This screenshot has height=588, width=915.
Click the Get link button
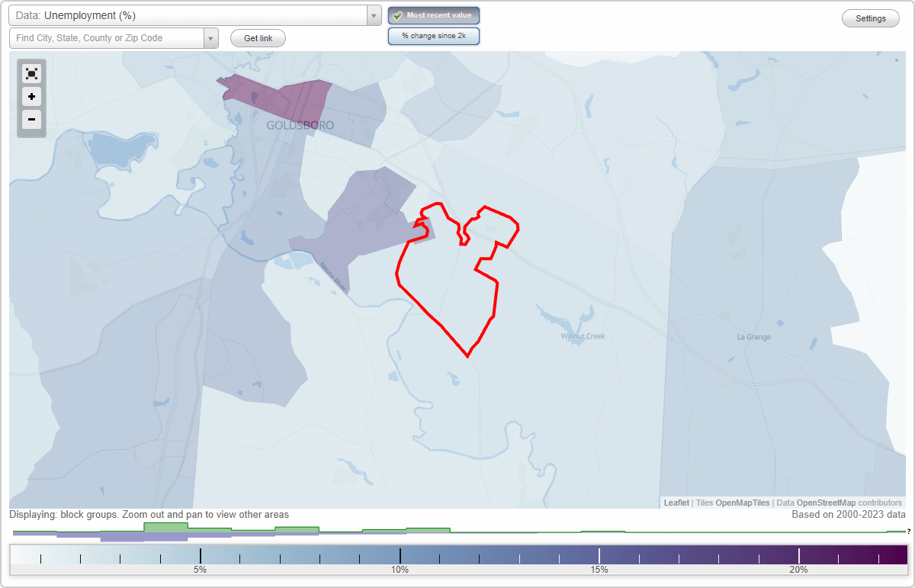coord(258,38)
